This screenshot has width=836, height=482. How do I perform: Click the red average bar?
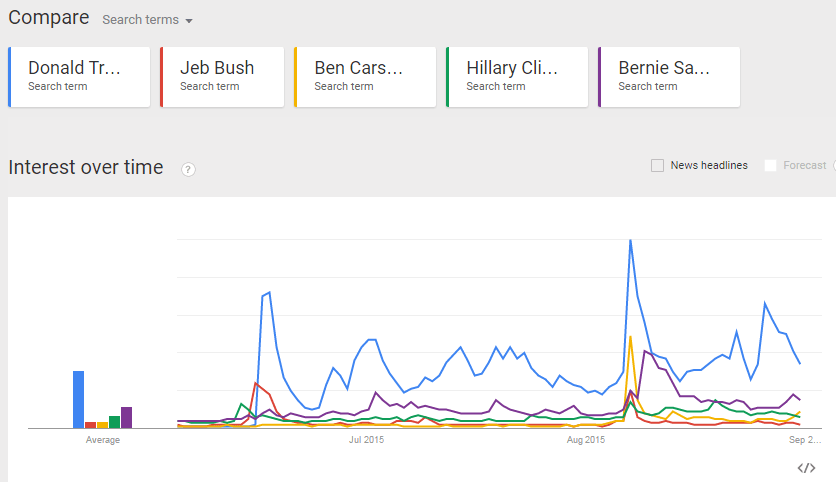[x=90, y=424]
